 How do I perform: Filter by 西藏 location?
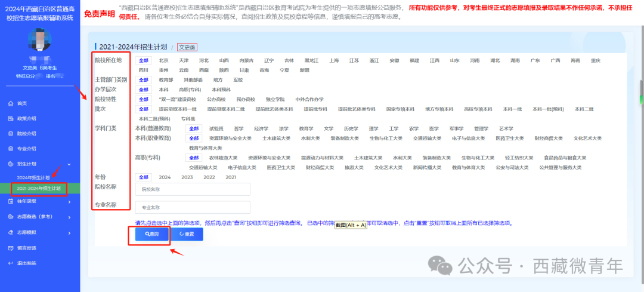click(204, 70)
